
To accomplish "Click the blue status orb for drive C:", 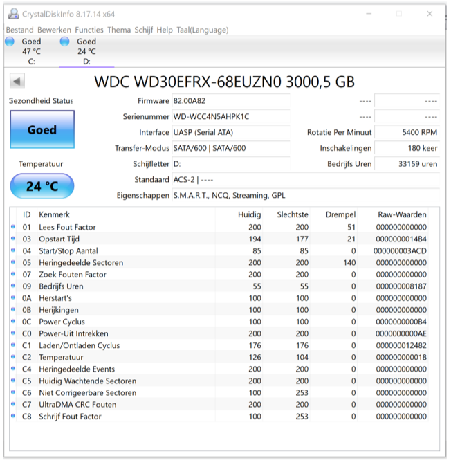I will [x=10, y=42].
